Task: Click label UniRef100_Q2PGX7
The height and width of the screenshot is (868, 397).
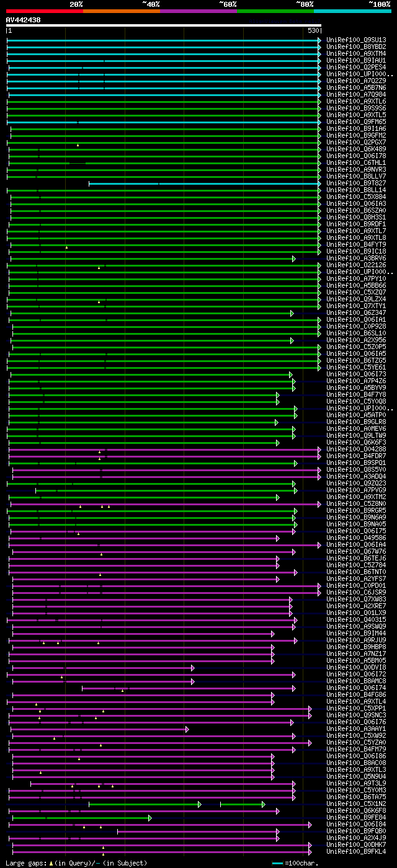Action: [356, 142]
